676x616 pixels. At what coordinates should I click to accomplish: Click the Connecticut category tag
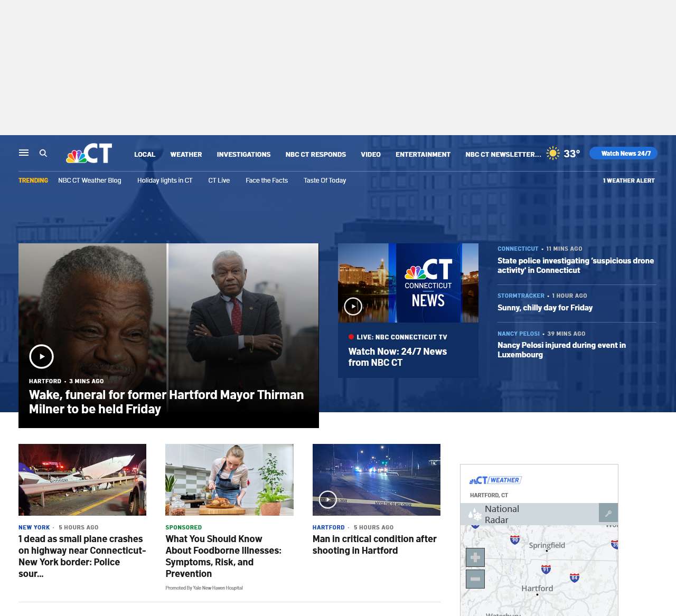click(x=518, y=249)
